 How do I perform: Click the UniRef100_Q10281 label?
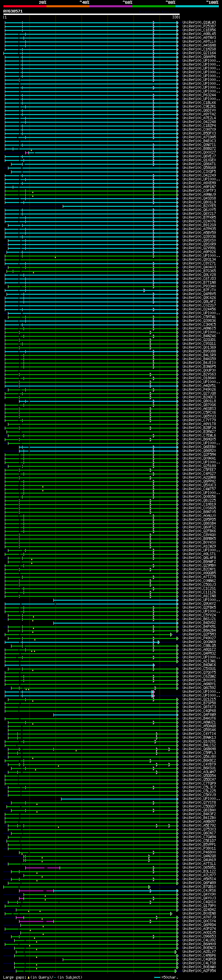pyautogui.click(x=199, y=741)
